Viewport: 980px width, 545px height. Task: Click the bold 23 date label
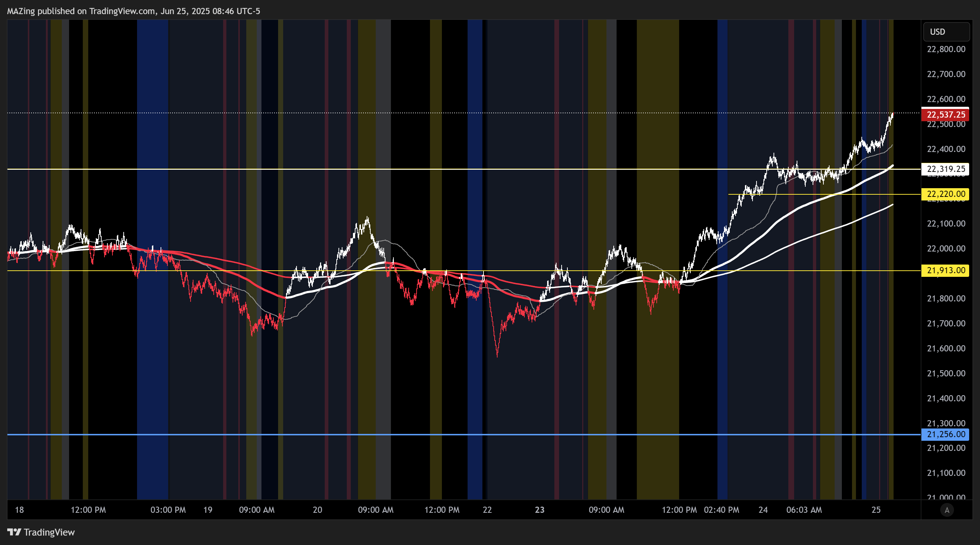click(540, 510)
